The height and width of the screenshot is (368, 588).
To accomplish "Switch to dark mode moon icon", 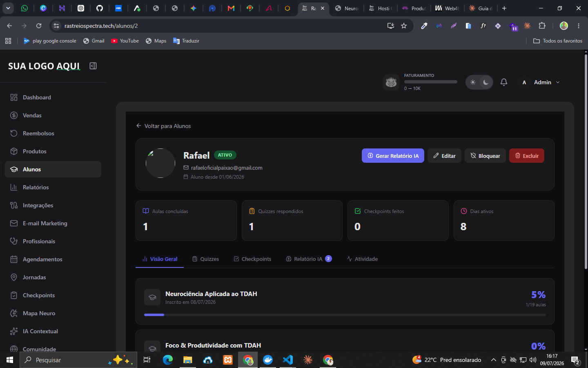I will pyautogui.click(x=486, y=82).
